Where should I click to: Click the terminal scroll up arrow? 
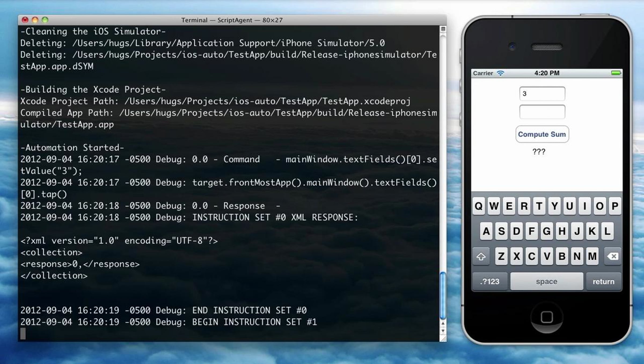pyautogui.click(x=443, y=323)
